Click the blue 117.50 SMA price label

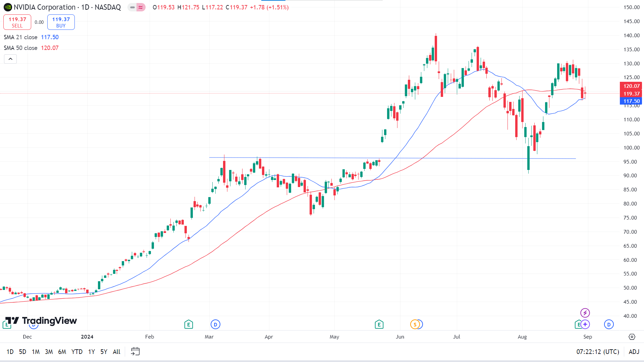click(x=631, y=101)
